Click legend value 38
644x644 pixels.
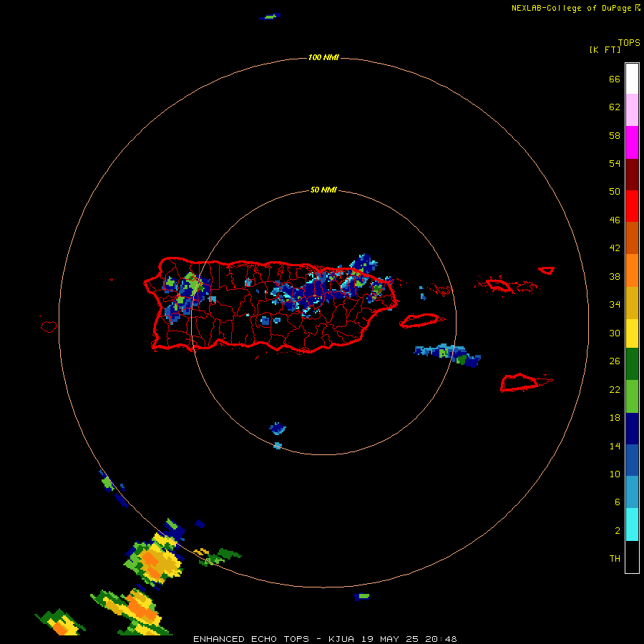tap(615, 276)
